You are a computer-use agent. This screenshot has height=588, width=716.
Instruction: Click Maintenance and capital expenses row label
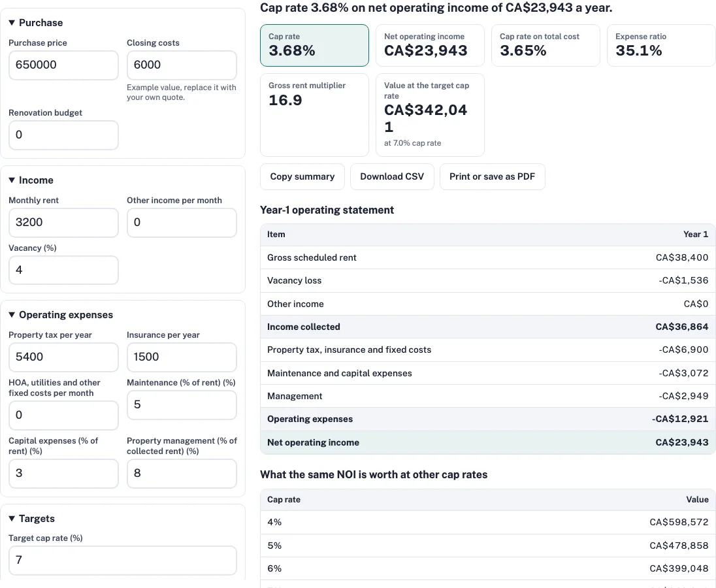click(x=339, y=374)
